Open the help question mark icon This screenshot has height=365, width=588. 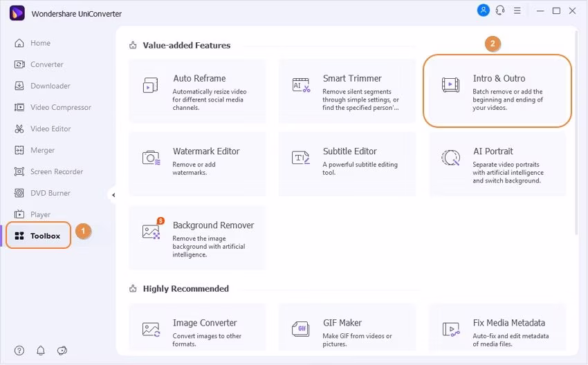point(19,350)
